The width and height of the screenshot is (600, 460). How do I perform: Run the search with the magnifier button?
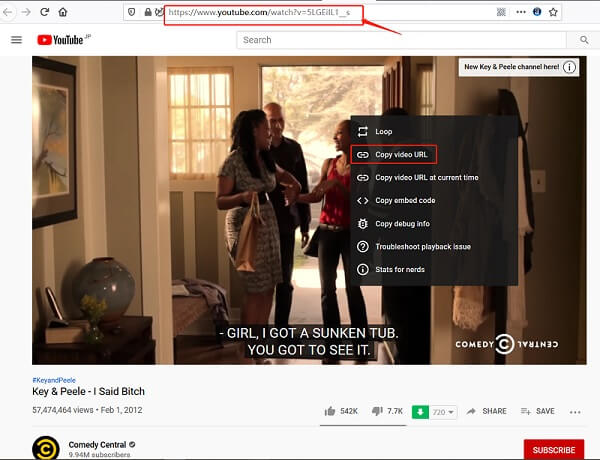[x=584, y=40]
